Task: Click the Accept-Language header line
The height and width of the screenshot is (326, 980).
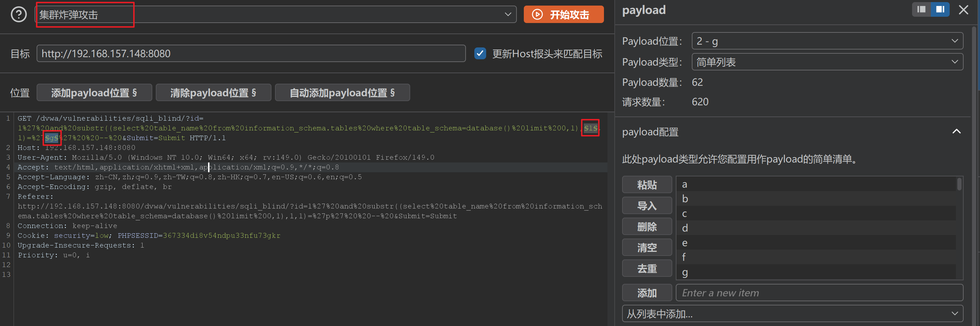Action: coord(190,177)
